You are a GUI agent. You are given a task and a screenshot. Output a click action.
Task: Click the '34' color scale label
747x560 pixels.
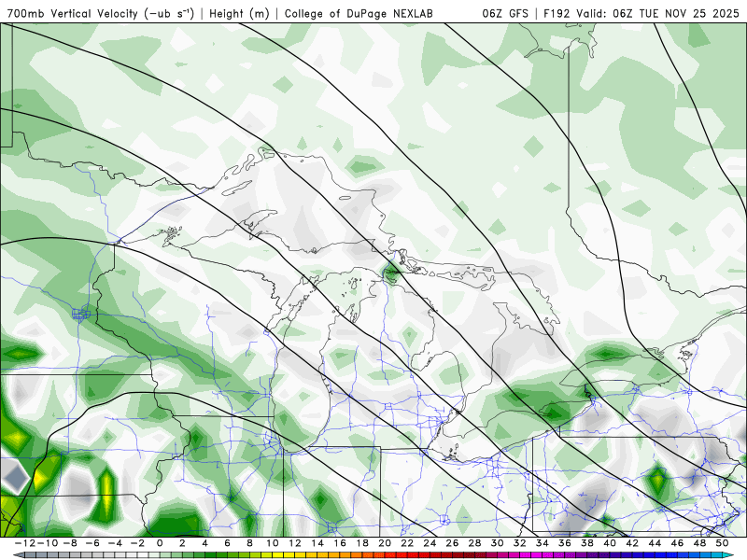pos(543,543)
